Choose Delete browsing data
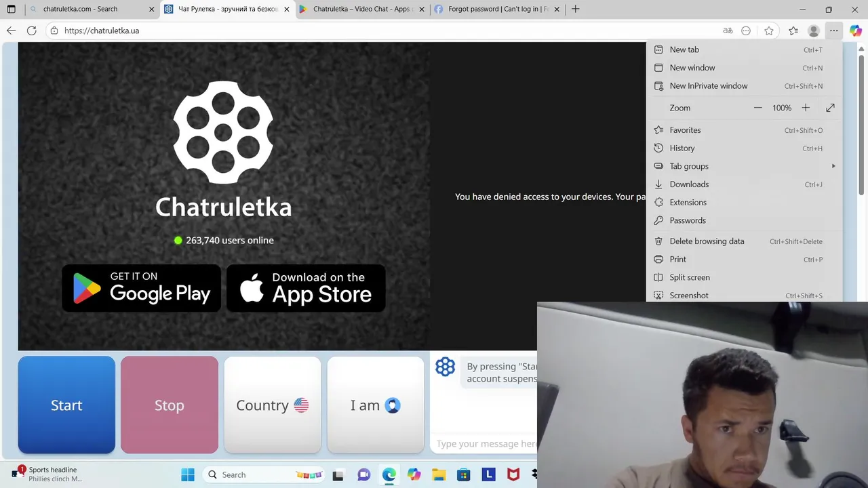The width and height of the screenshot is (868, 488). (744, 241)
